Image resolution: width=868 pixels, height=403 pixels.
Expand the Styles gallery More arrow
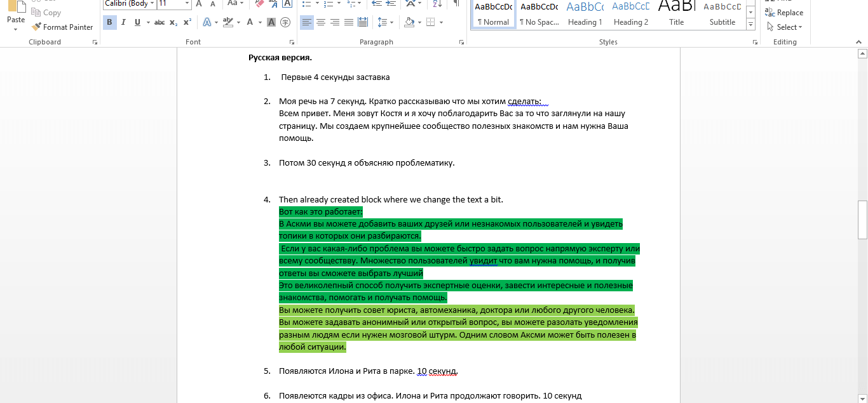pyautogui.click(x=750, y=25)
